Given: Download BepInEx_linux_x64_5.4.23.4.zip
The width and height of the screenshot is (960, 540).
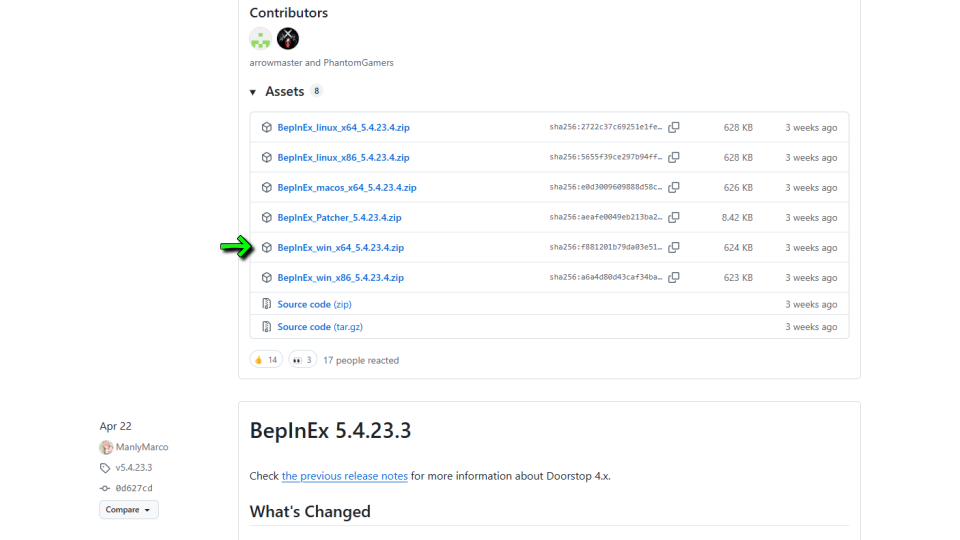Looking at the screenshot, I should (x=343, y=128).
